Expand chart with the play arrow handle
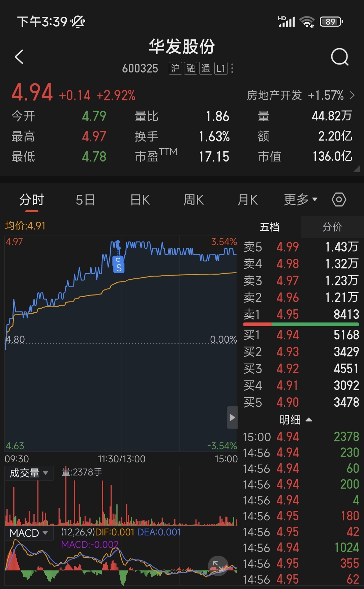364x589 pixels. click(x=232, y=417)
